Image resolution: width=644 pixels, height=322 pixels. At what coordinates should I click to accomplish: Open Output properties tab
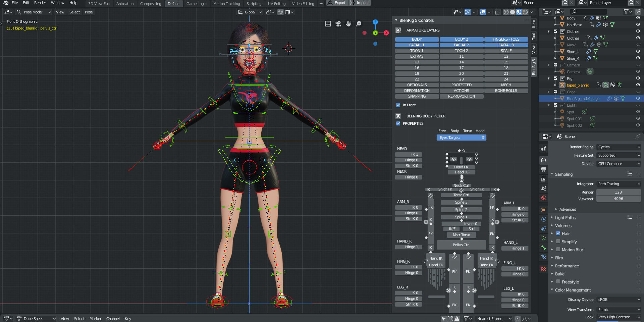click(544, 170)
